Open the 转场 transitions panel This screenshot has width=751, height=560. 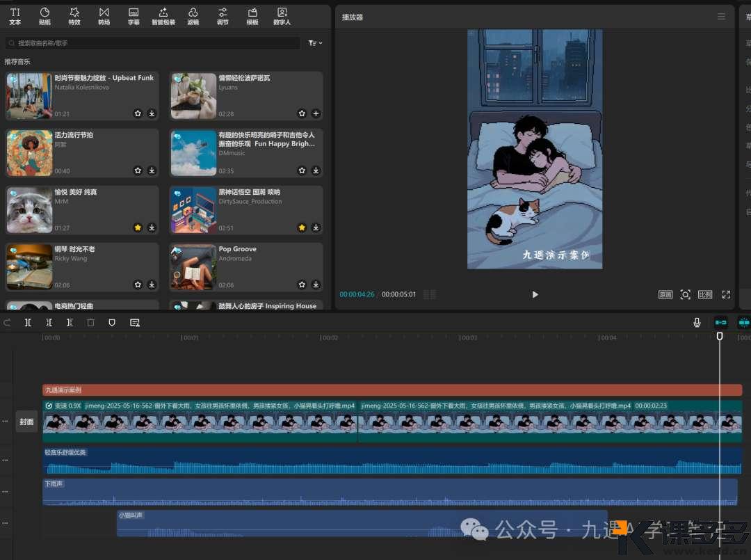pyautogui.click(x=104, y=16)
